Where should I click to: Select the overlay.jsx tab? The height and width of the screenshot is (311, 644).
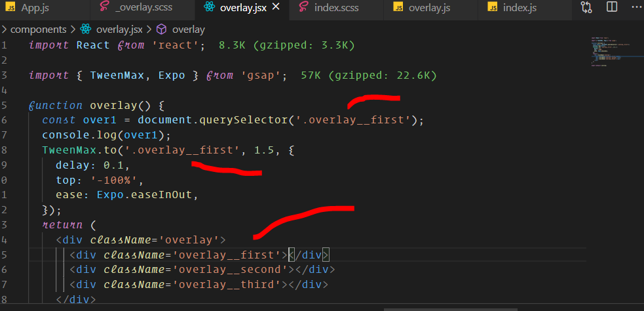(242, 8)
